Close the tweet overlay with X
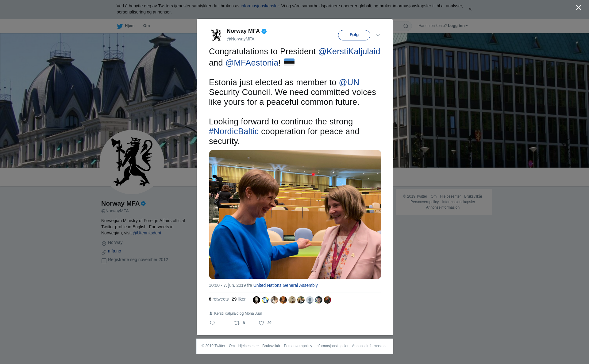This screenshot has height=364, width=589. coord(579,8)
